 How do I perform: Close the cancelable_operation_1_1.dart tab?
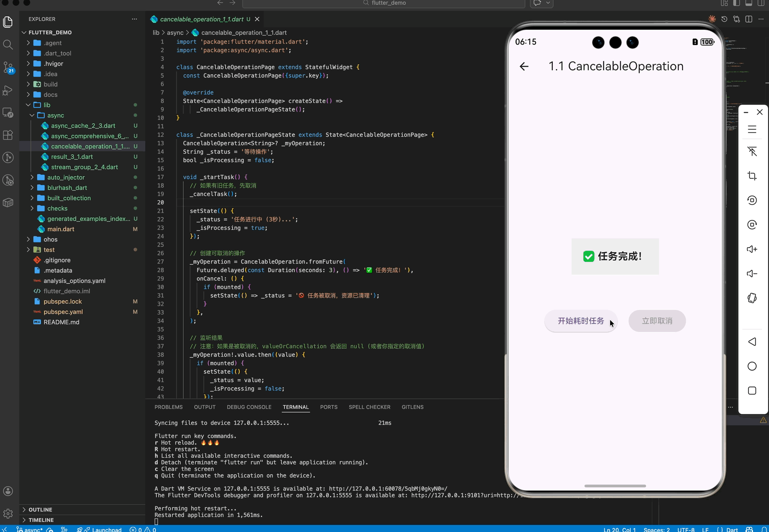[257, 19]
